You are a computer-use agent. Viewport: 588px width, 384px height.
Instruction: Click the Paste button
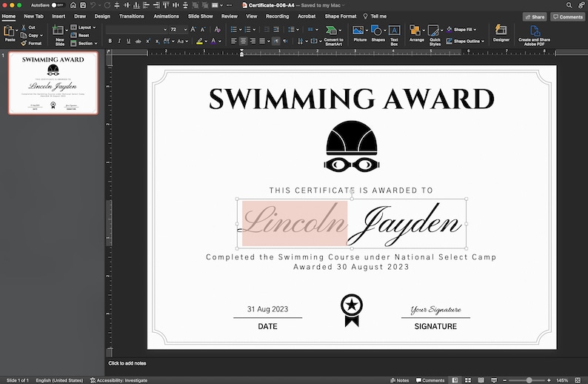pyautogui.click(x=9, y=34)
